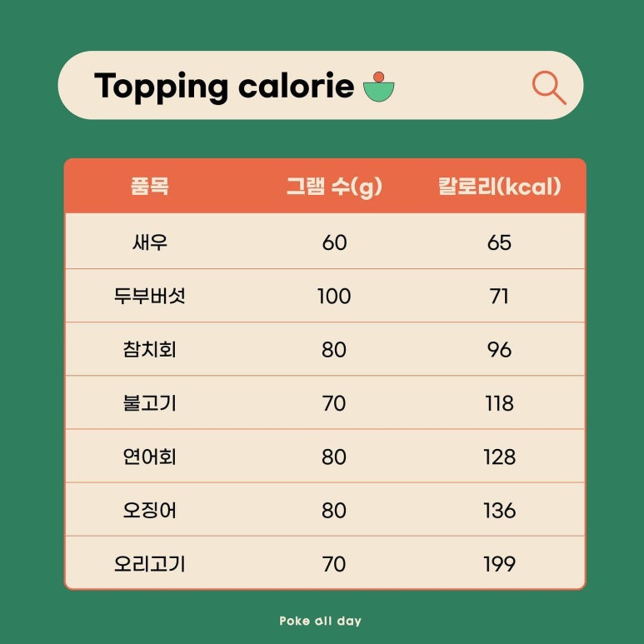Click the 118 kcal value for 불고기

[499, 403]
